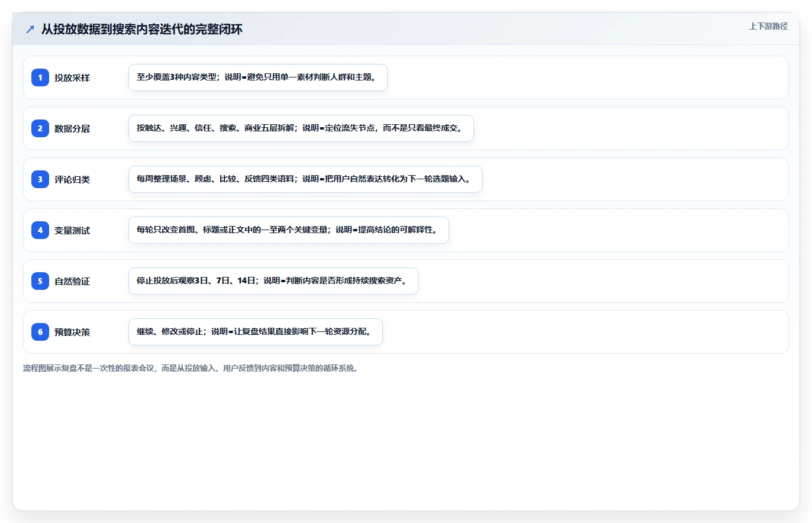
Task: Click the title 从投放数据到搜索内容迭代的完整闭环
Action: pyautogui.click(x=142, y=29)
